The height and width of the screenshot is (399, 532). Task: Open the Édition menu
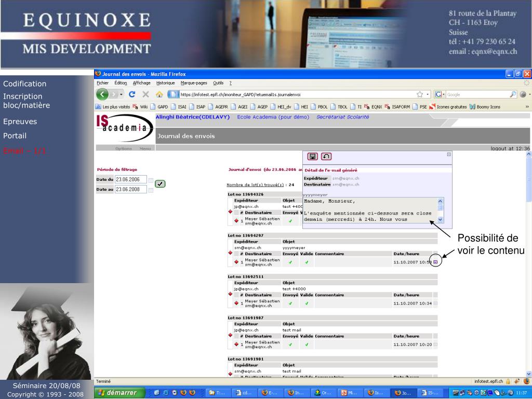(x=121, y=83)
